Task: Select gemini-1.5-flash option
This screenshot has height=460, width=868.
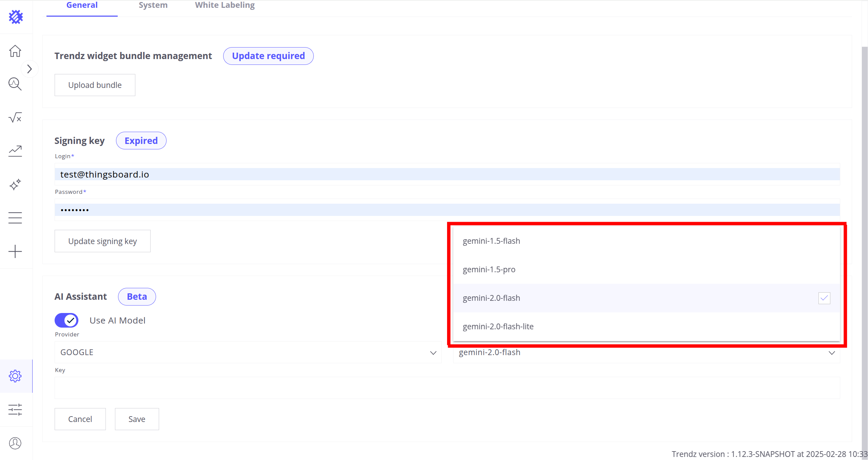Action: tap(647, 241)
